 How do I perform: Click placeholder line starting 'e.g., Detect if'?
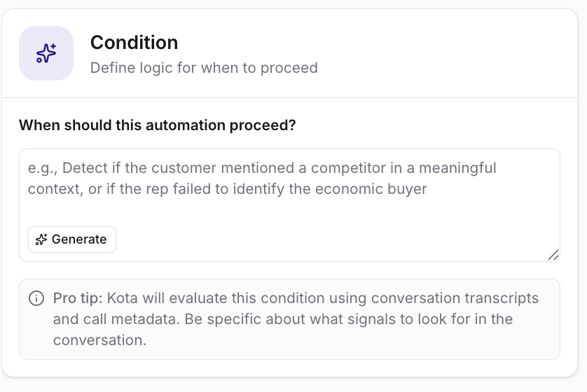[262, 168]
